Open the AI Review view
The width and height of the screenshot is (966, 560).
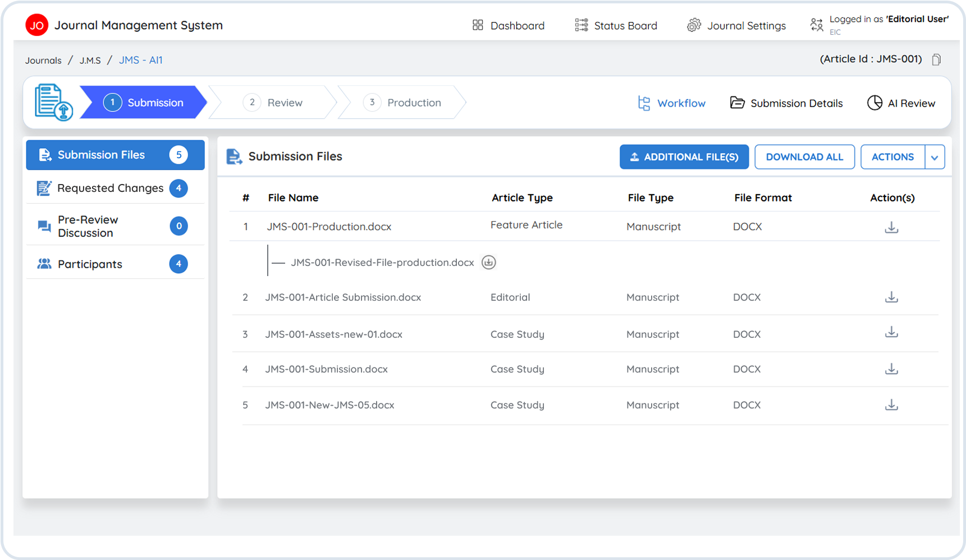point(901,103)
